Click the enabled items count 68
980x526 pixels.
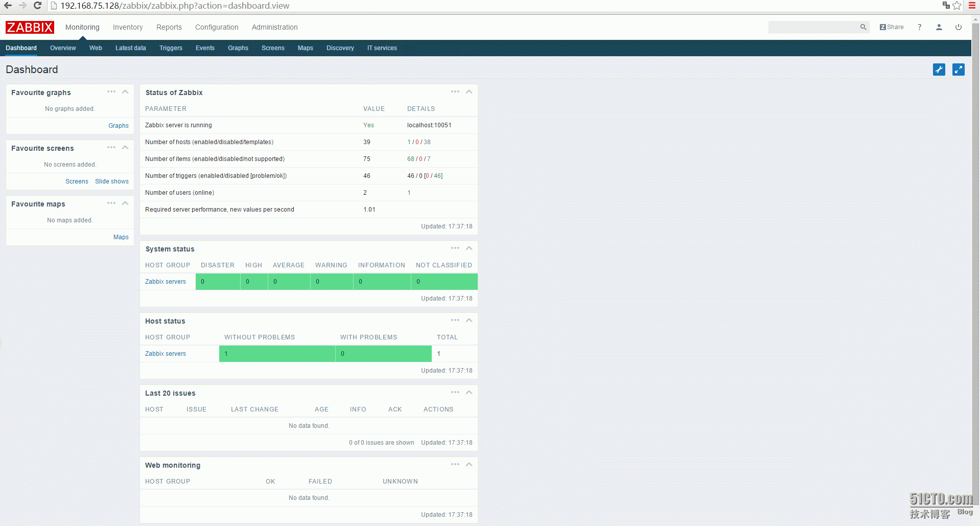411,159
